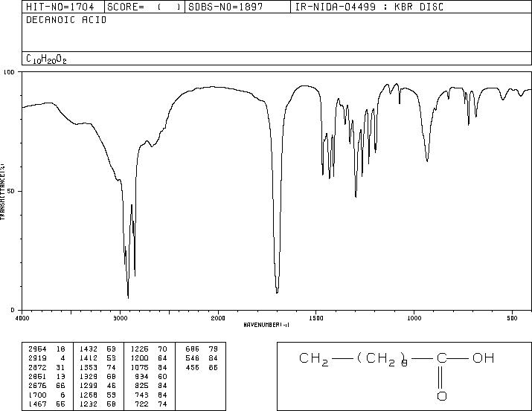Click the (CH2)8 group in structure

pyautogui.click(x=382, y=359)
